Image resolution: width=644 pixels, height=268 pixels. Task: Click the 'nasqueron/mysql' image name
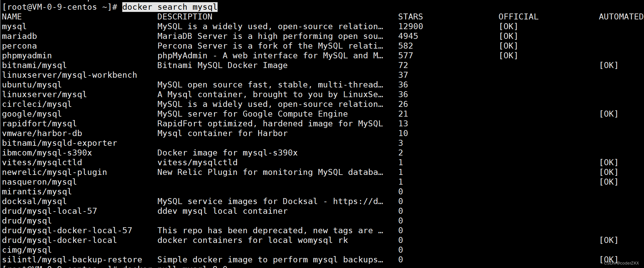[40, 182]
